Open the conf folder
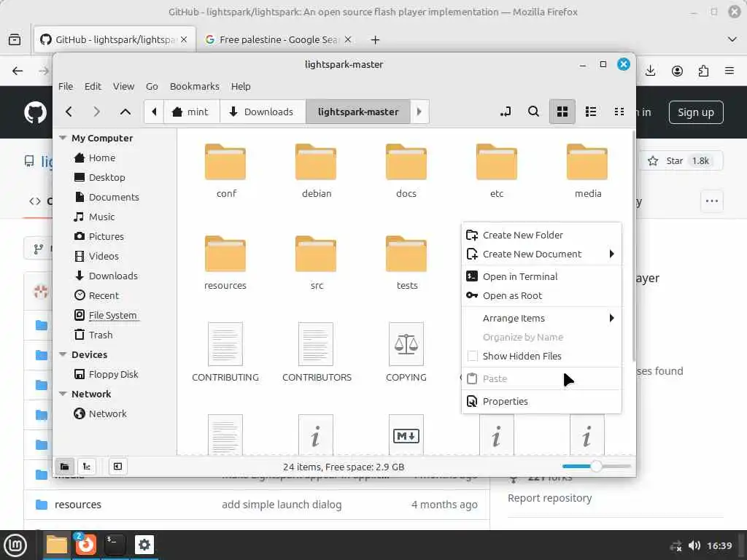The width and height of the screenshot is (747, 560). pos(225,171)
